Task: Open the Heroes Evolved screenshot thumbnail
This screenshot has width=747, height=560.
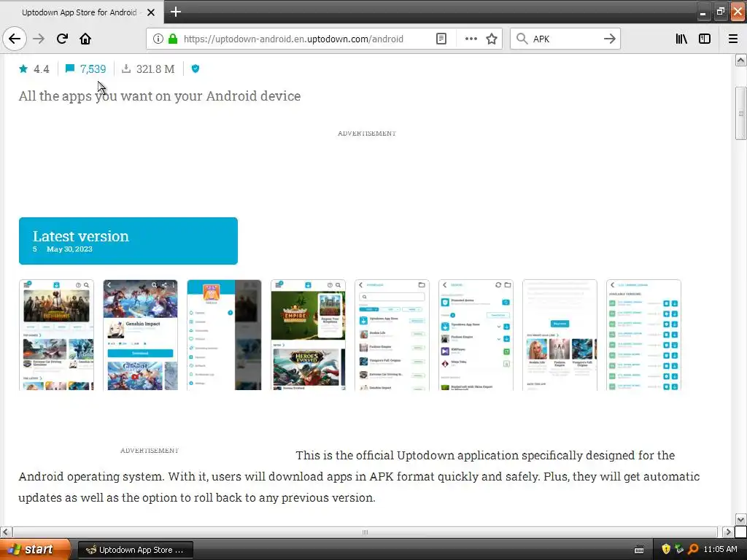Action: 309,335
